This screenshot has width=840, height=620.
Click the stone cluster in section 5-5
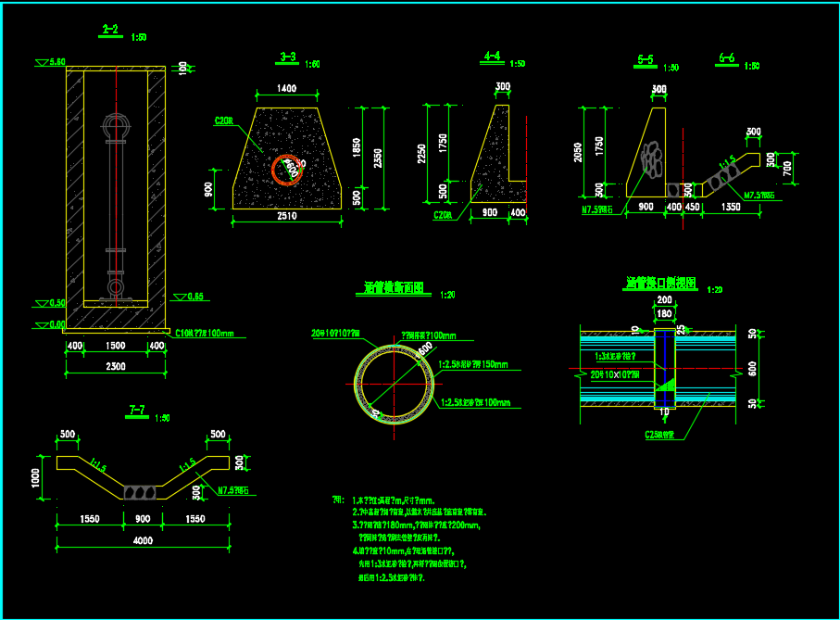(654, 159)
